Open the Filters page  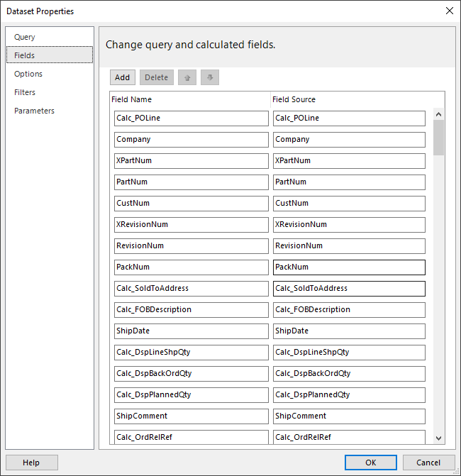coord(25,92)
